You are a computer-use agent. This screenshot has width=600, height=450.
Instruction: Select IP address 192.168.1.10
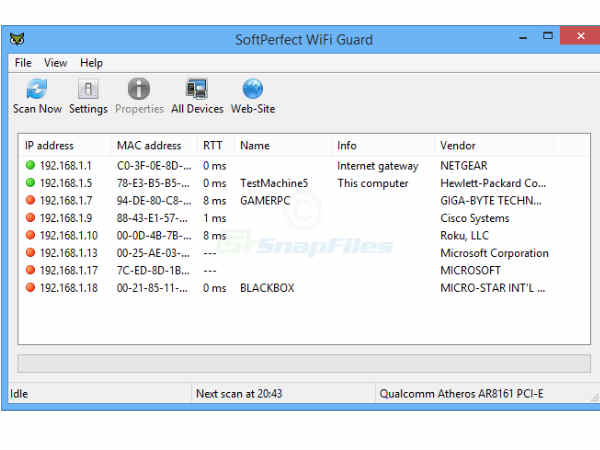[69, 235]
